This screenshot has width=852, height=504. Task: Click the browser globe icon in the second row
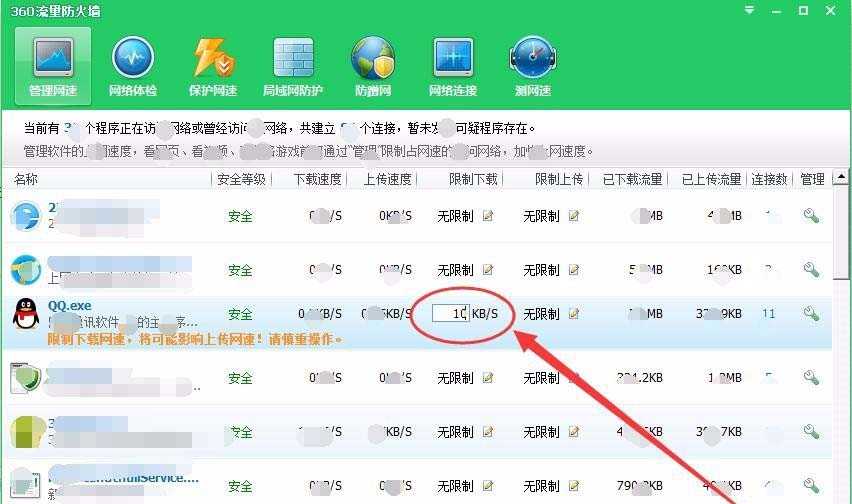point(26,270)
